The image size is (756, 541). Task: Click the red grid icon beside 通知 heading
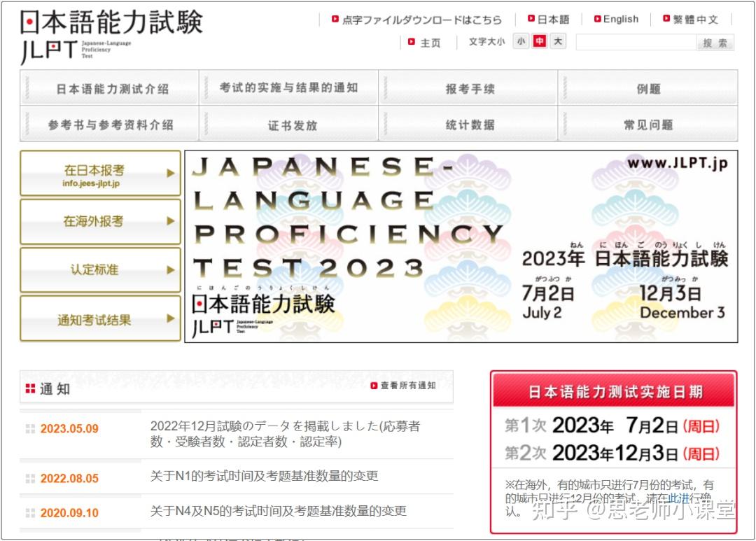pos(29,387)
